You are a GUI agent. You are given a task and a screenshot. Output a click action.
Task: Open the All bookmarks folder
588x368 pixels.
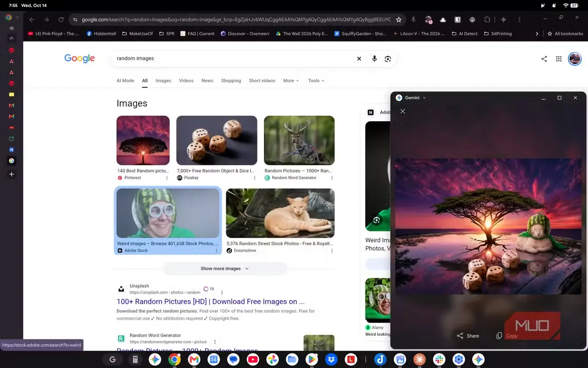click(x=565, y=34)
